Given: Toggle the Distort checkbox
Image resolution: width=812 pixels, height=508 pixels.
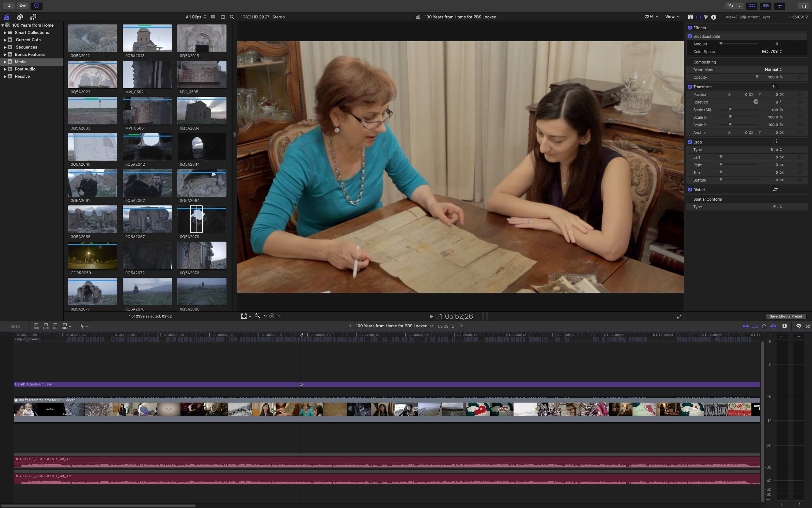Looking at the screenshot, I should (x=690, y=190).
